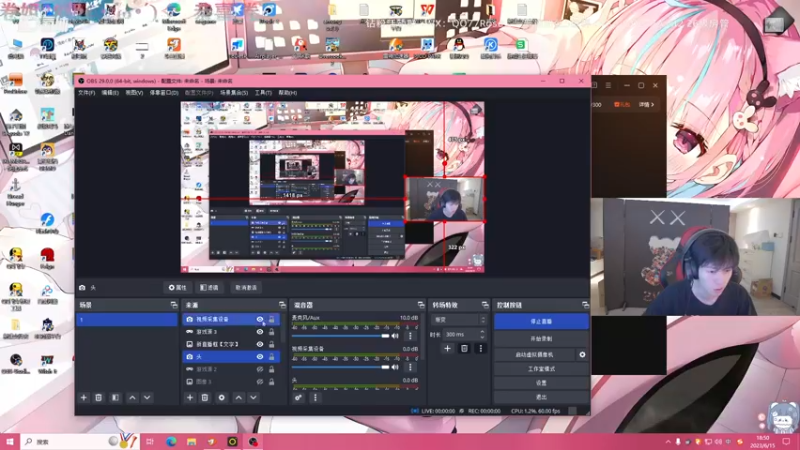Image resolution: width=800 pixels, height=450 pixels.
Task: Undock the Audio Mixer panel with its float icon
Action: tap(421, 305)
